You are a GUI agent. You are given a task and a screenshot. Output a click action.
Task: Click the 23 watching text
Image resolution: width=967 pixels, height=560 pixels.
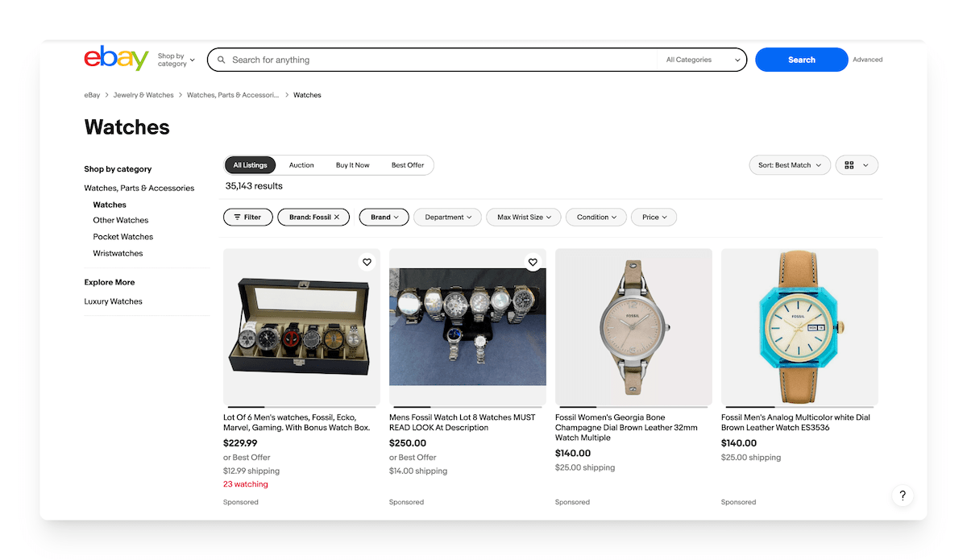(x=246, y=484)
